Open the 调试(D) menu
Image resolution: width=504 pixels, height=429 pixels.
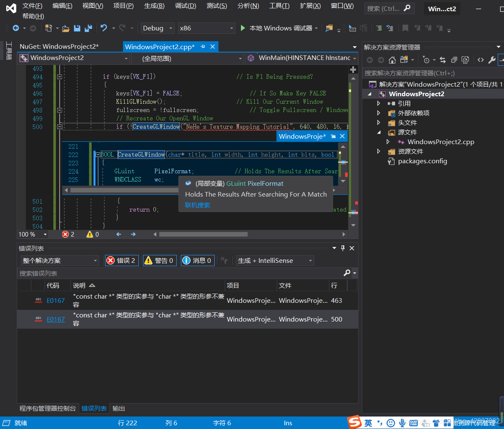click(x=186, y=6)
